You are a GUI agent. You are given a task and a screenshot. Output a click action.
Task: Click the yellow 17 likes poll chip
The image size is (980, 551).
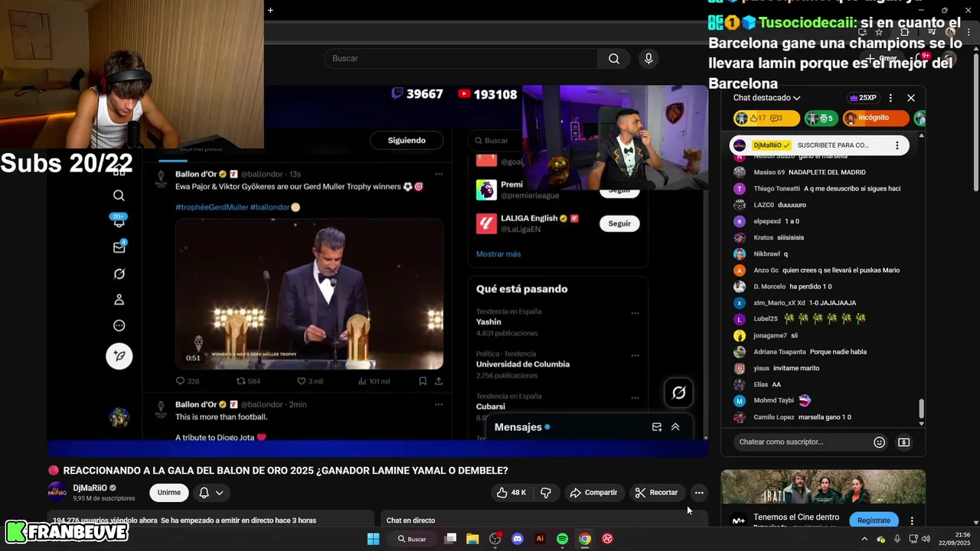(x=766, y=118)
